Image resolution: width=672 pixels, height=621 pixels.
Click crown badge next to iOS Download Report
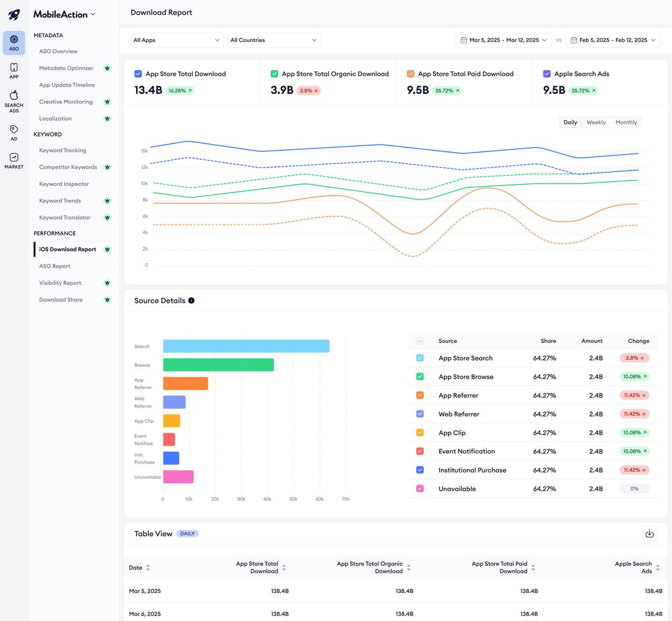pyautogui.click(x=107, y=250)
